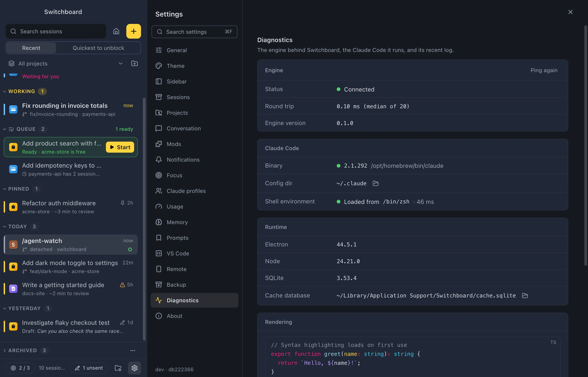The image size is (588, 377).
Task: Create a new session with yellow plus button
Action: pyautogui.click(x=133, y=31)
